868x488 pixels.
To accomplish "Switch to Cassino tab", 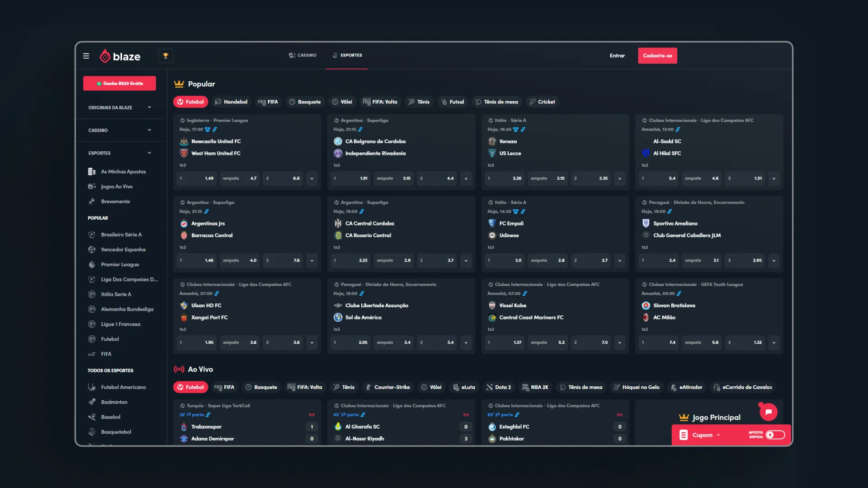I will pyautogui.click(x=302, y=55).
